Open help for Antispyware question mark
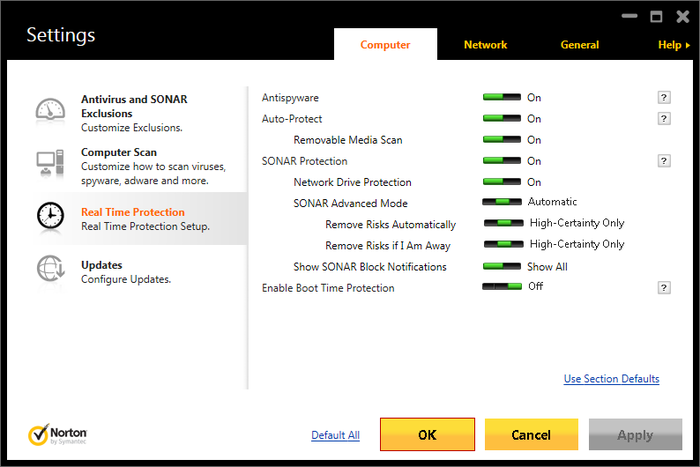The height and width of the screenshot is (467, 700). click(663, 97)
